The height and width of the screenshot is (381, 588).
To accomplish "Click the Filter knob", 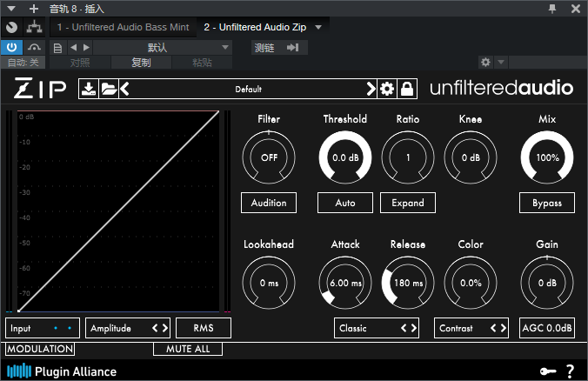I will [x=269, y=157].
